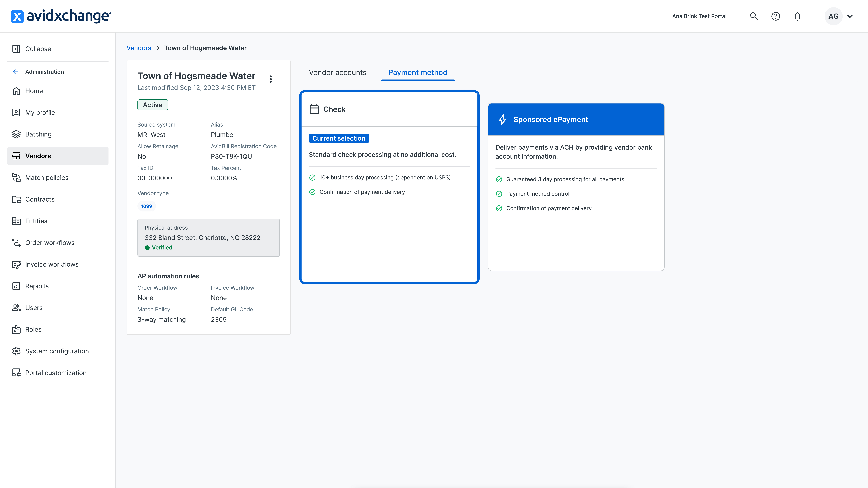Viewport: 868px width, 488px height.
Task: Click the search magnifier icon
Action: 754,16
